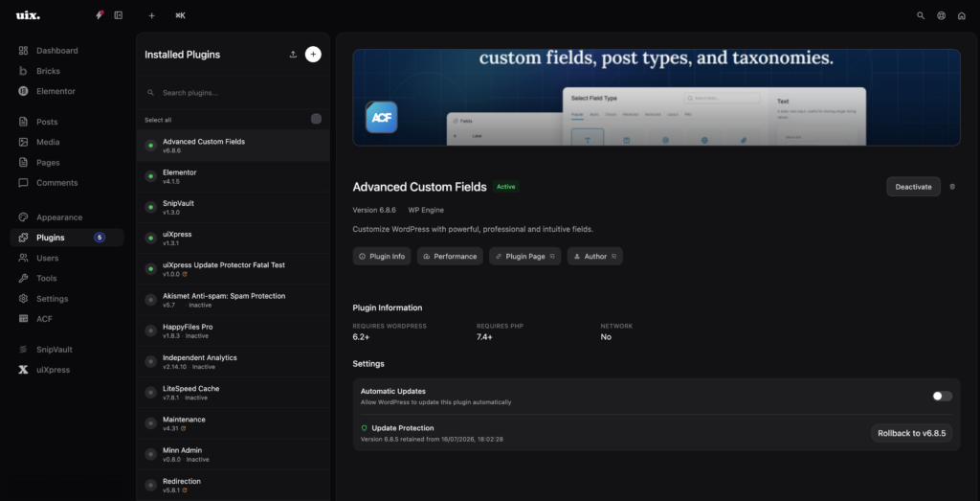The image size is (980, 501).
Task: Open the Author link button
Action: (594, 257)
